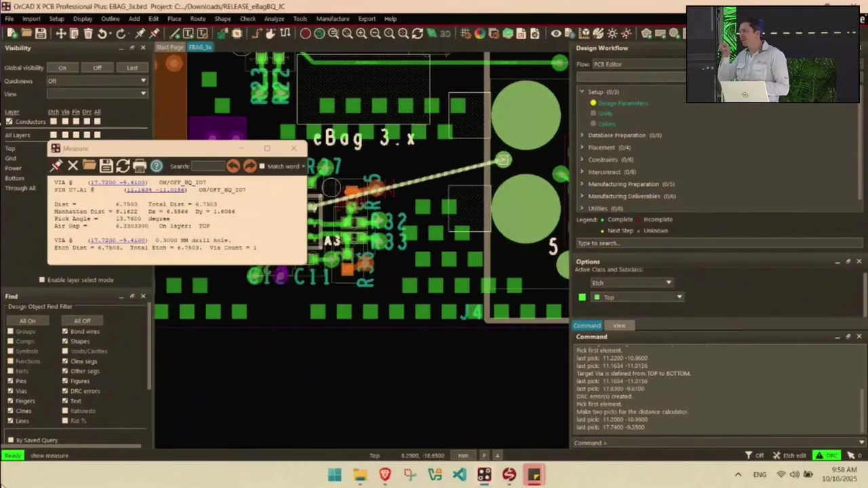The height and width of the screenshot is (488, 868).
Task: Toggle 3D view icon
Action: click(x=445, y=33)
